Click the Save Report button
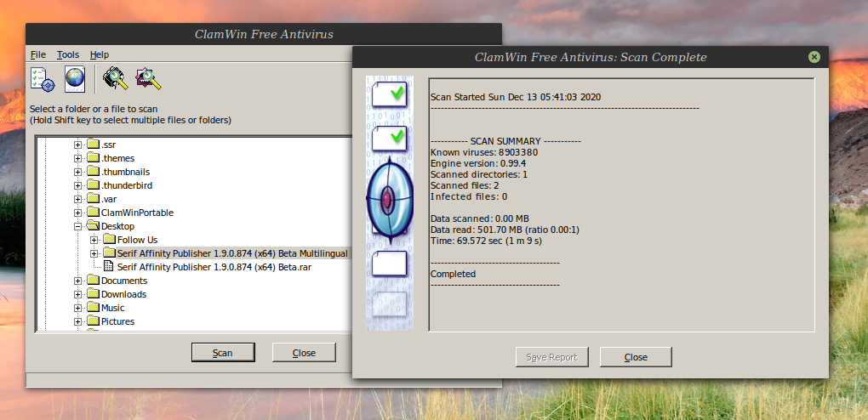Screen dimensions: 868x420 tap(552, 357)
